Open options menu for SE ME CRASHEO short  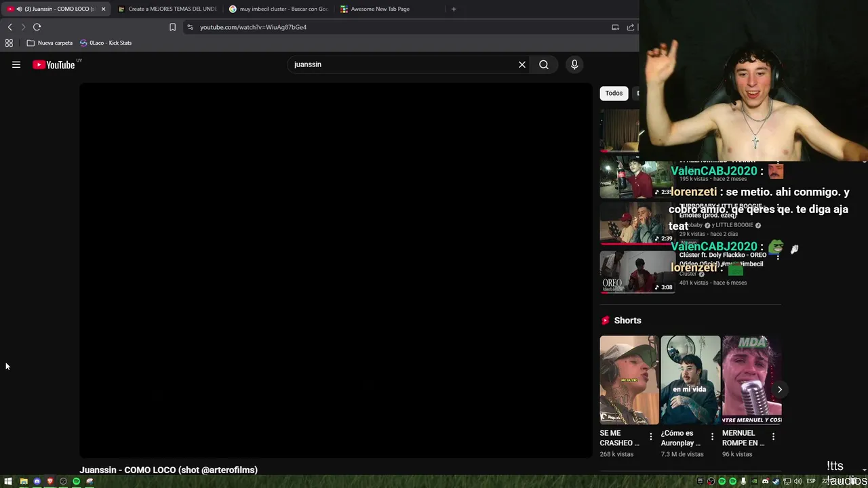click(x=651, y=437)
